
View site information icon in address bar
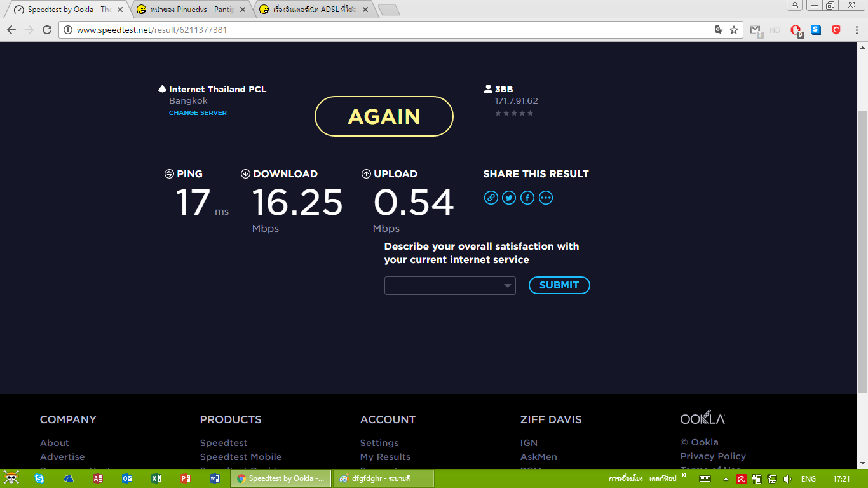click(x=69, y=30)
